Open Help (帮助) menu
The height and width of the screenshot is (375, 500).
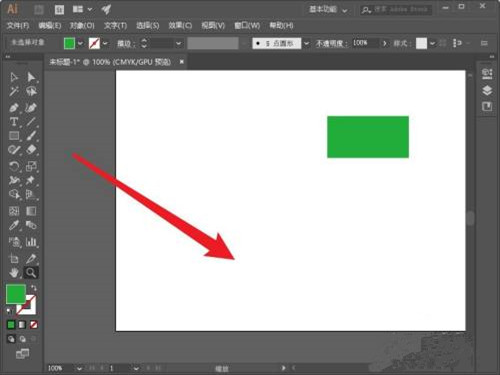tap(281, 26)
